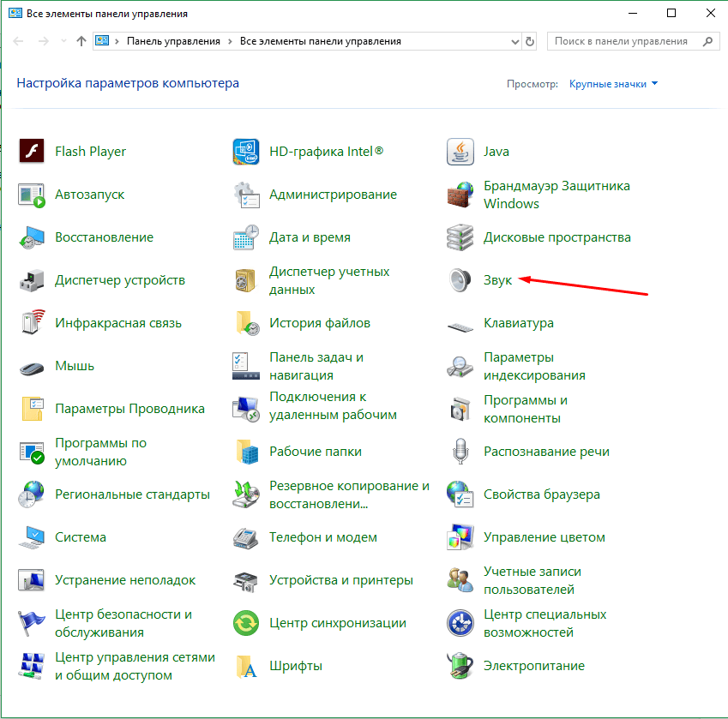Click the Панель управления breadcrumb

click(x=174, y=41)
